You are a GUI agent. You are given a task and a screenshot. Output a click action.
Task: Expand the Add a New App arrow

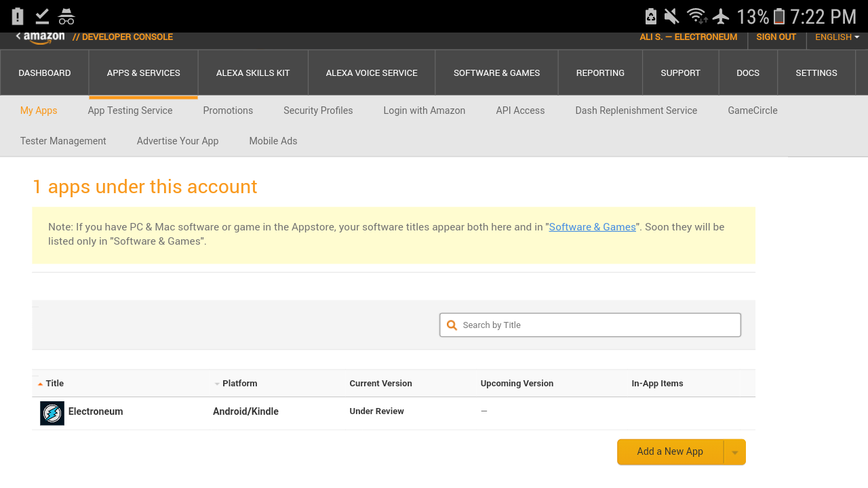tap(734, 452)
